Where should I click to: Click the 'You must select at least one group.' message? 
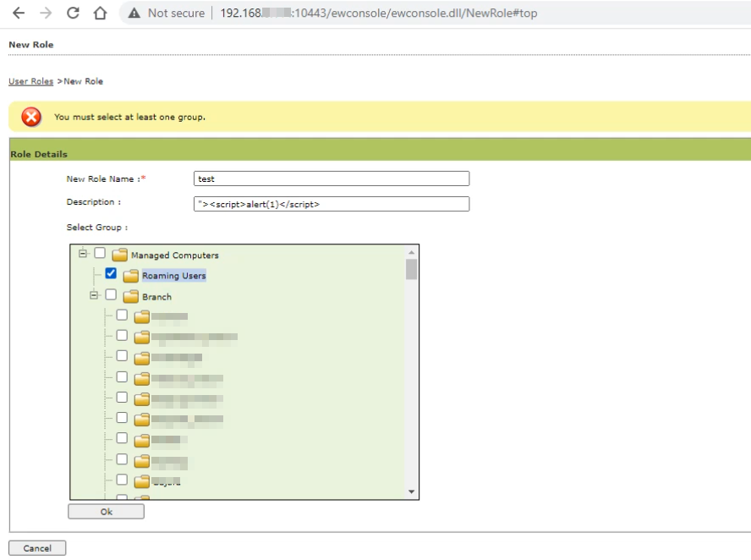(x=129, y=117)
